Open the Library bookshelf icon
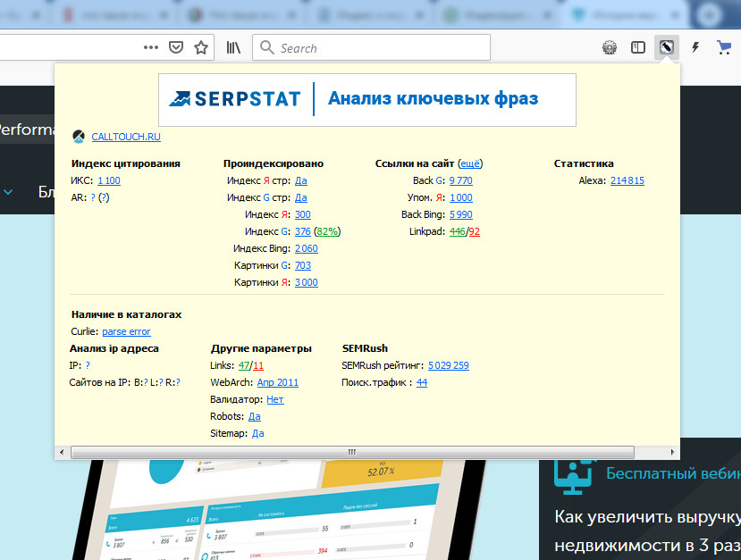The width and height of the screenshot is (741, 560). [233, 47]
